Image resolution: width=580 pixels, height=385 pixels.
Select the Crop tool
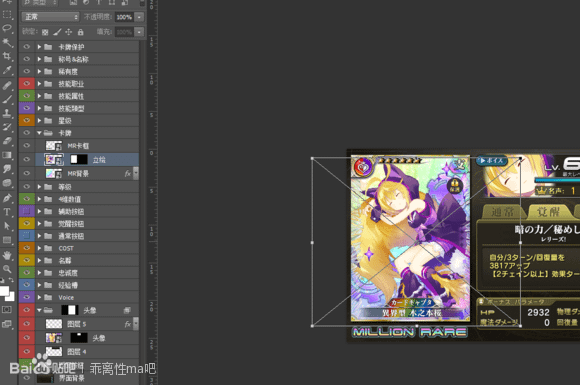[x=7, y=56]
